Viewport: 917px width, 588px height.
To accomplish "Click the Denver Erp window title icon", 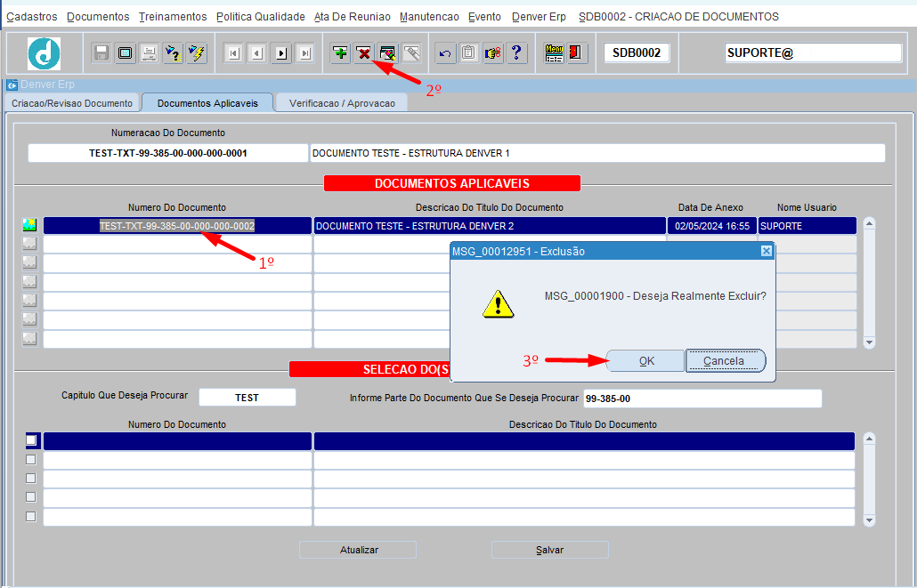I will (x=12, y=85).
